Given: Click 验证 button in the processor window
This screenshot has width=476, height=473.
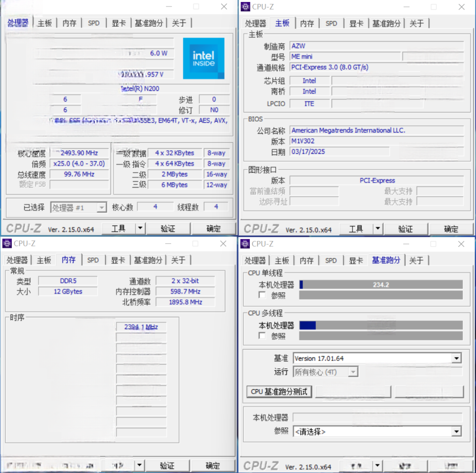Looking at the screenshot, I should 168,228.
